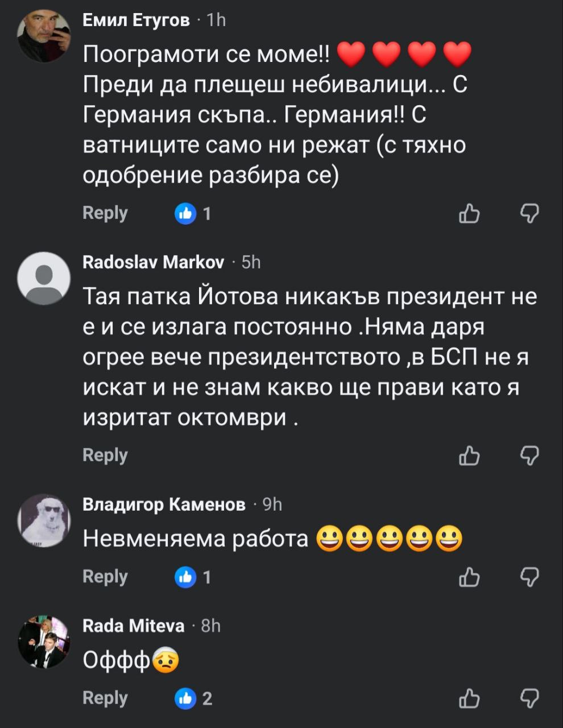Reply to Емил Етугов's comment
563x728 pixels.
pos(105,213)
